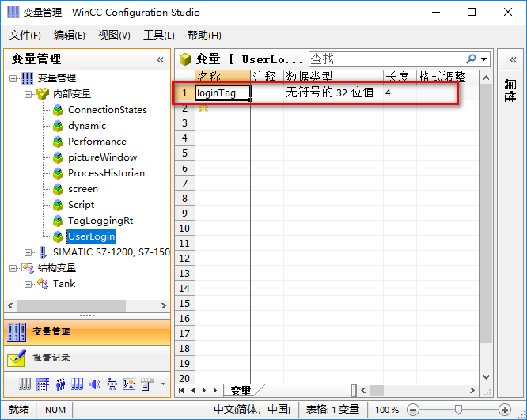The height and width of the screenshot is (420, 527).
Task: Click the 属性 vertical panel label
Action: tap(510, 89)
